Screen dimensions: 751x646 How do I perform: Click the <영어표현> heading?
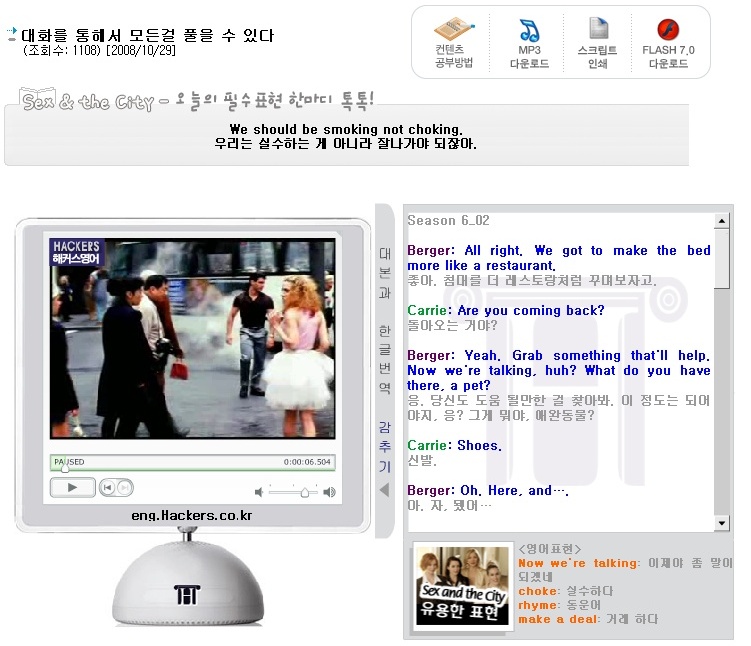pyautogui.click(x=549, y=549)
